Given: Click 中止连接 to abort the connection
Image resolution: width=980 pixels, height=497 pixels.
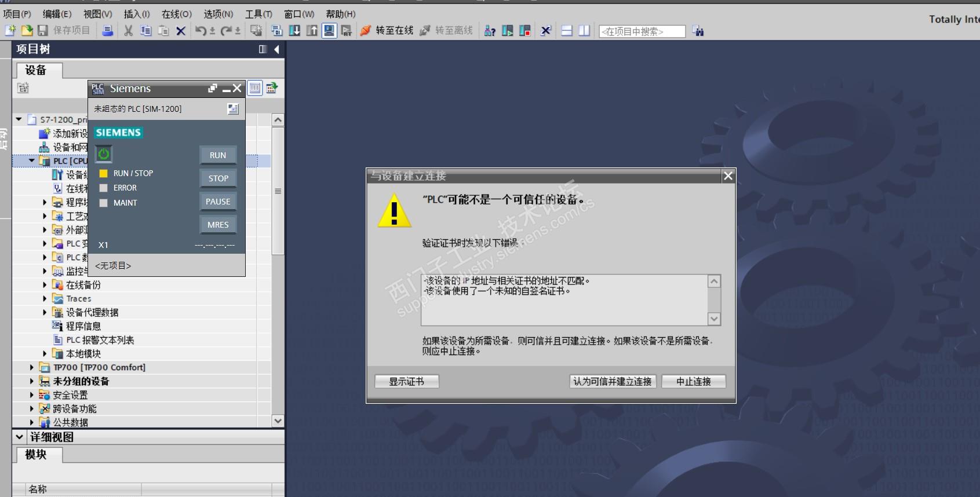Looking at the screenshot, I should click(x=694, y=381).
